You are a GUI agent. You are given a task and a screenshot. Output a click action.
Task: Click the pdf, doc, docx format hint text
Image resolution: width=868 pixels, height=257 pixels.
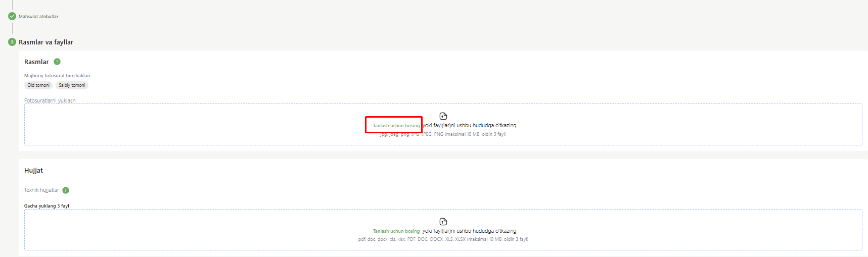(x=443, y=239)
